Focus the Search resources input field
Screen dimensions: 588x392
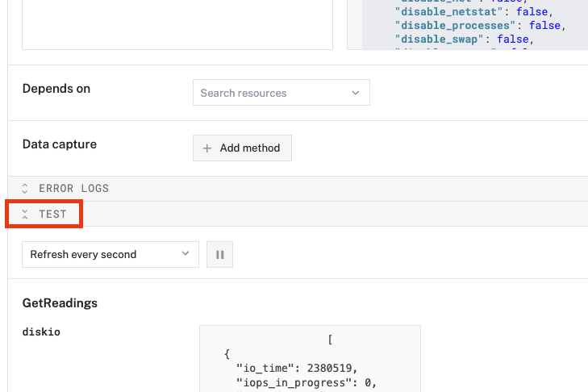(270, 93)
